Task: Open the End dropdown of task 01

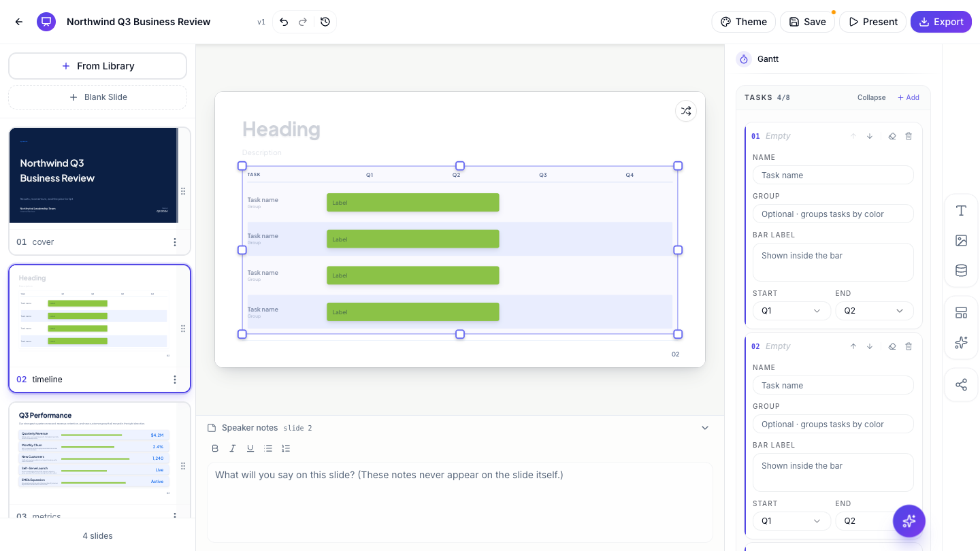Action: pos(874,311)
